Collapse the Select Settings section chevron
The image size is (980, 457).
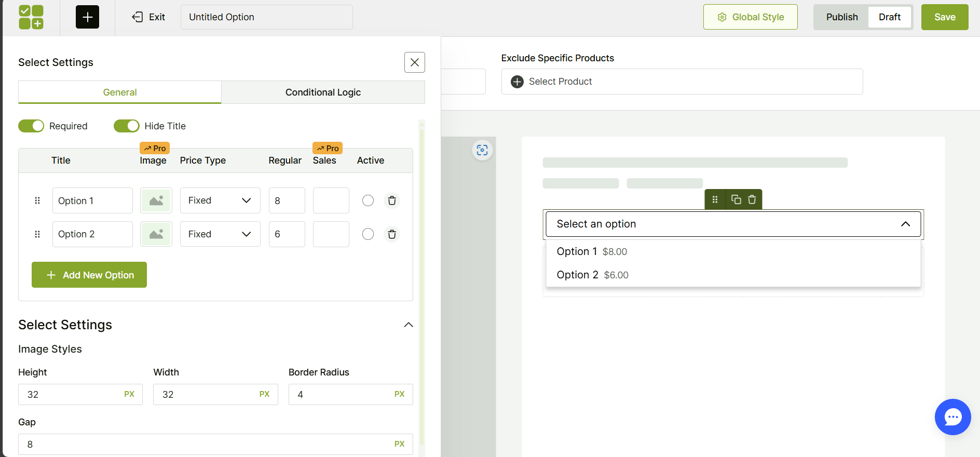point(409,325)
